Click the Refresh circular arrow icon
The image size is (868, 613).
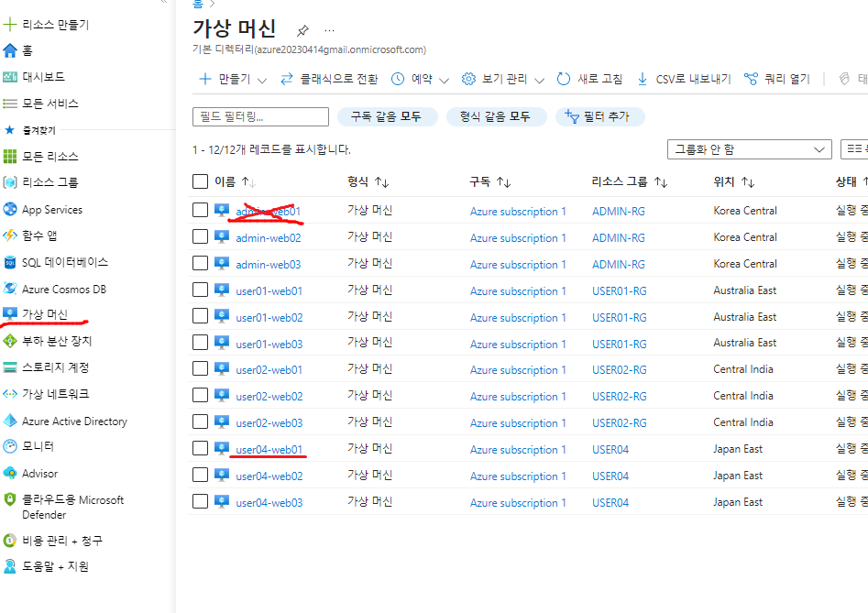[x=564, y=79]
